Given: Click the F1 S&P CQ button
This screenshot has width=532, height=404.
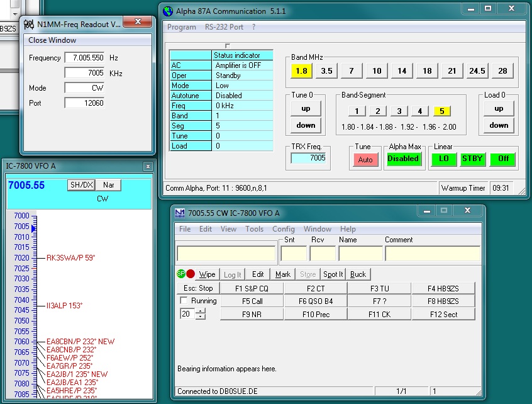Looking at the screenshot, I should pyautogui.click(x=252, y=289).
